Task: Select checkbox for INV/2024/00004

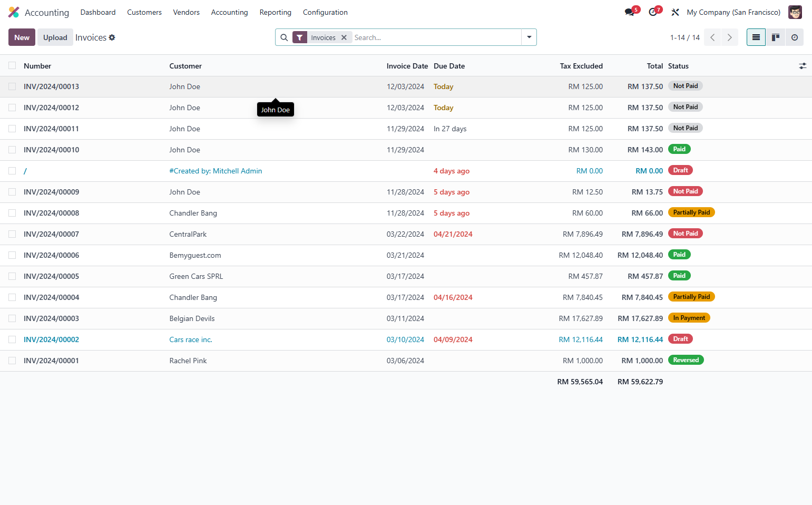Action: [12, 297]
